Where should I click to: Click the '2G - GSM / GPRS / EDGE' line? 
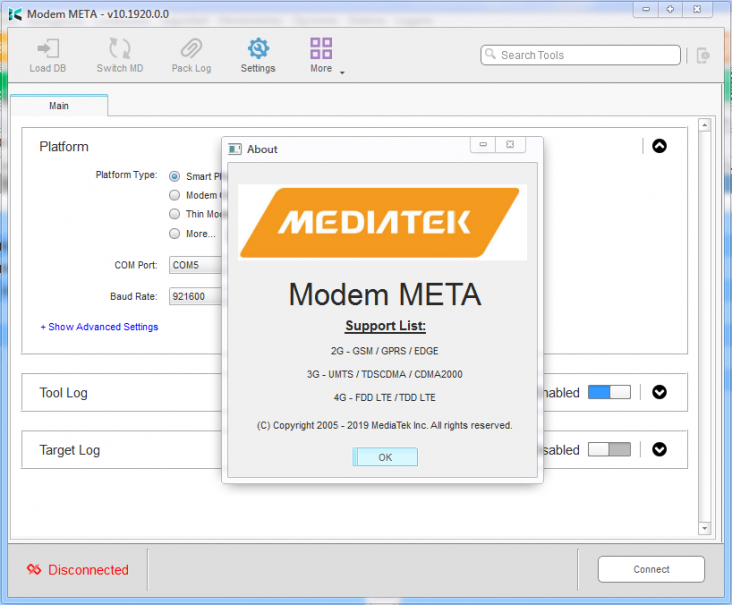(385, 351)
